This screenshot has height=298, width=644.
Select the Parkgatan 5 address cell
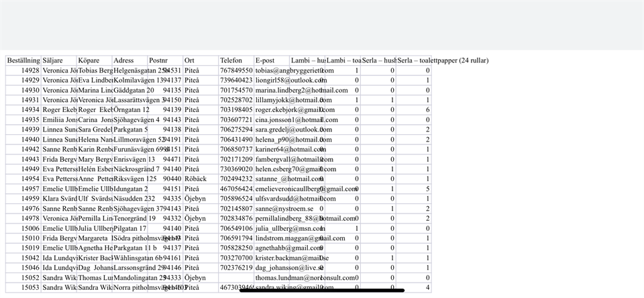click(x=131, y=130)
